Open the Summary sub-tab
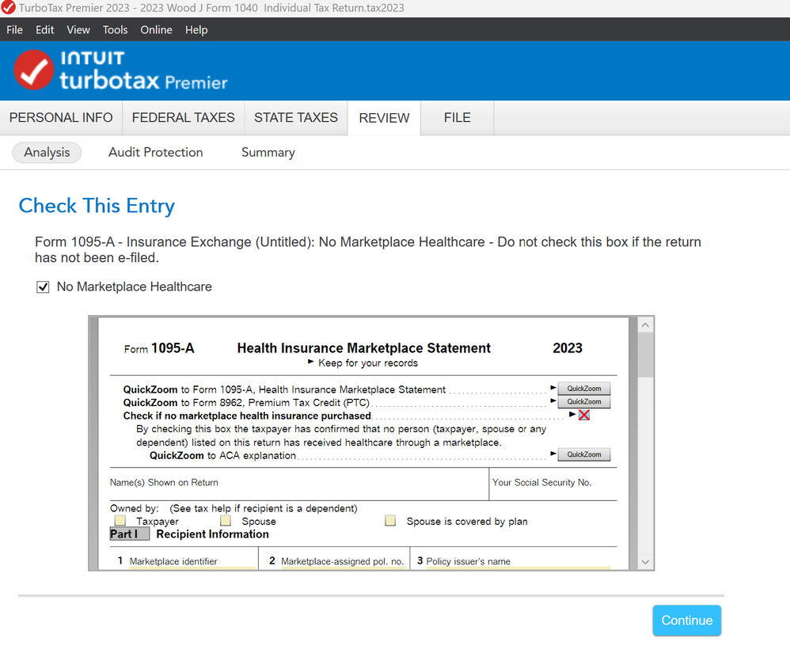The height and width of the screenshot is (672, 790). (x=268, y=152)
